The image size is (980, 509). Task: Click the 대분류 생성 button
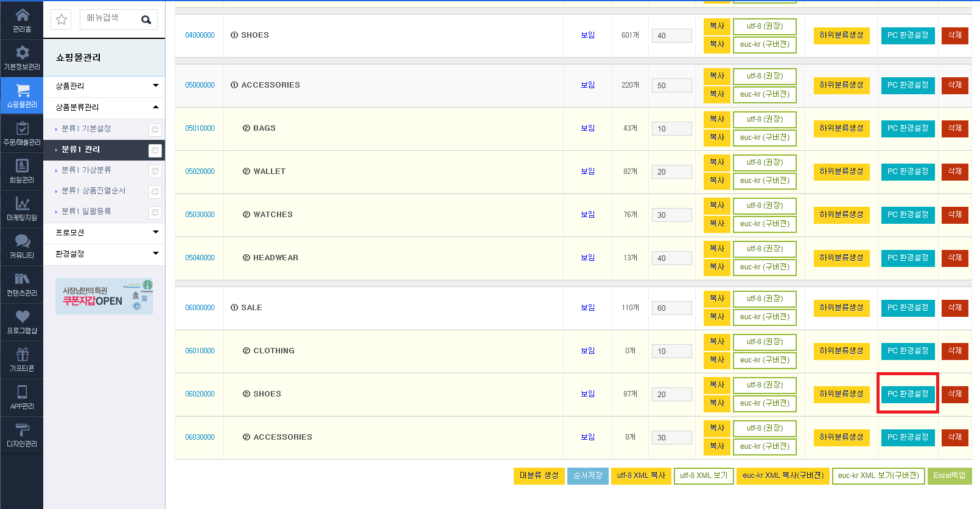coord(539,476)
